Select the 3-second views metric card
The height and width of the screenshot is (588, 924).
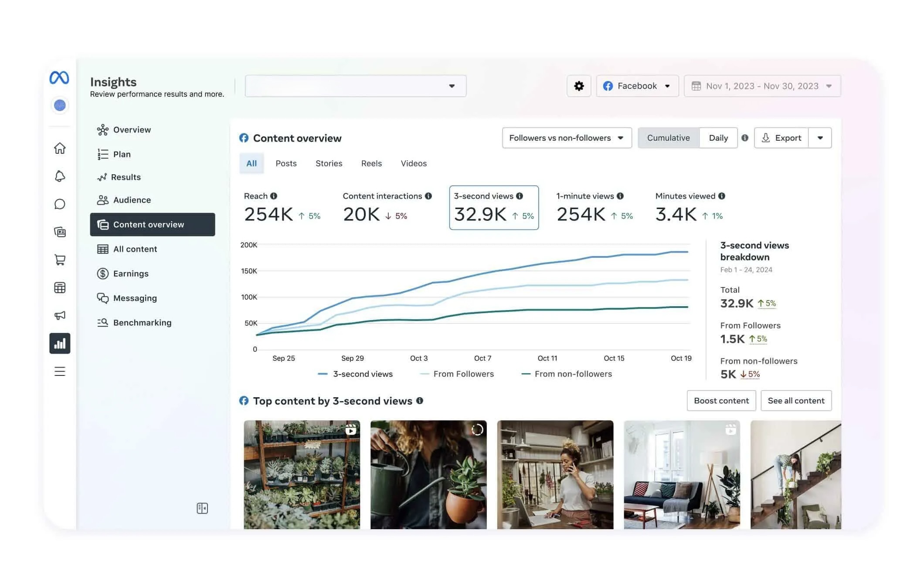(494, 208)
